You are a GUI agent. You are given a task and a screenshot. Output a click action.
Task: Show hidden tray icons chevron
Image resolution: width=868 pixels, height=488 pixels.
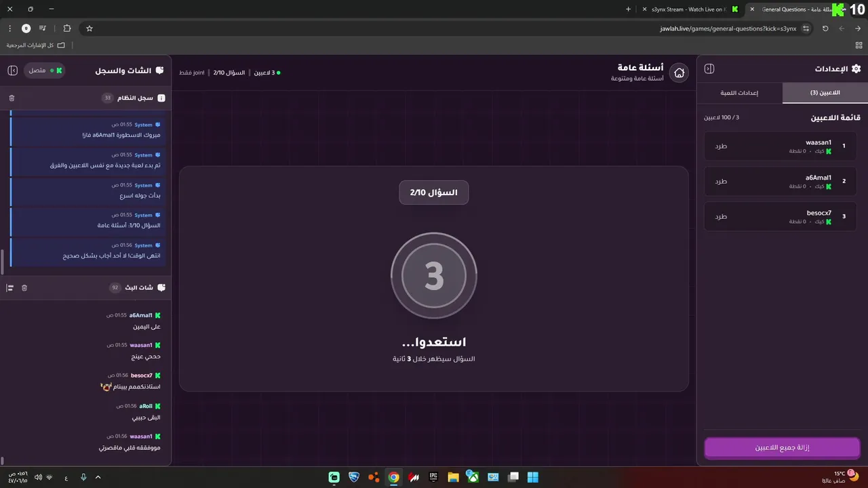pyautogui.click(x=98, y=477)
